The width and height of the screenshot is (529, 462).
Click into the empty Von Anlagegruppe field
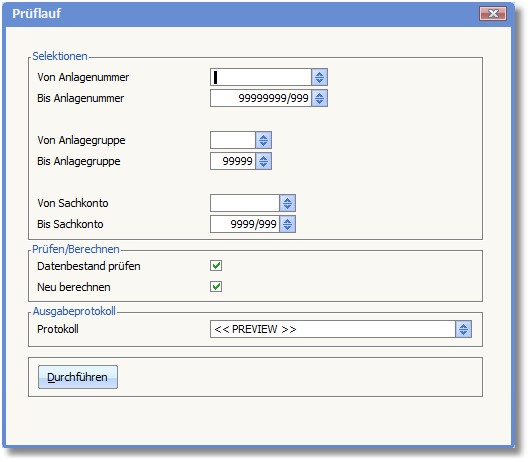click(x=233, y=140)
